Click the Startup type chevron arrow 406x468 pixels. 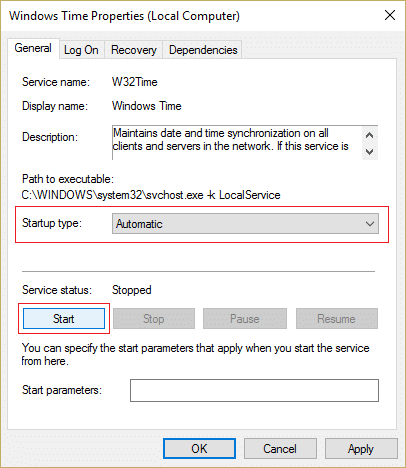click(x=370, y=224)
